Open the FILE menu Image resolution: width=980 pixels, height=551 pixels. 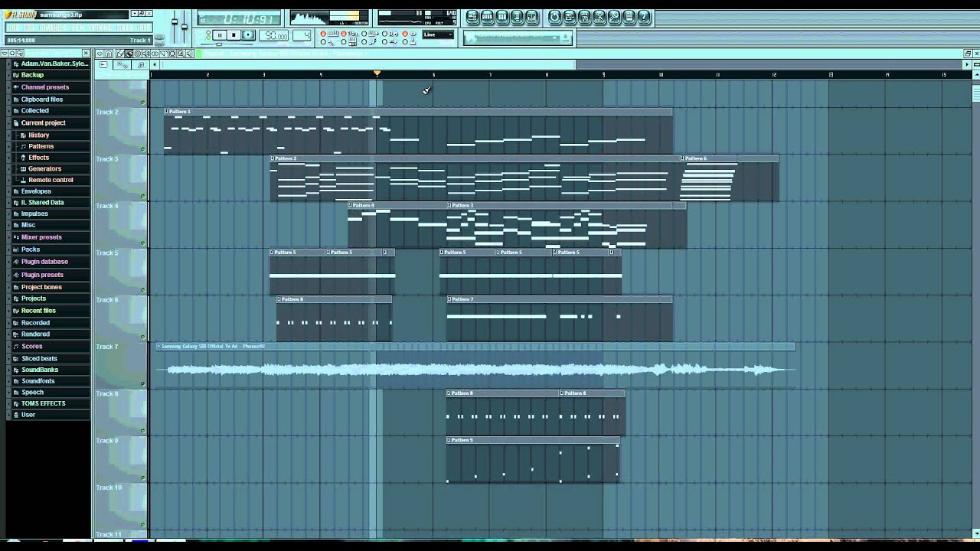13,28
